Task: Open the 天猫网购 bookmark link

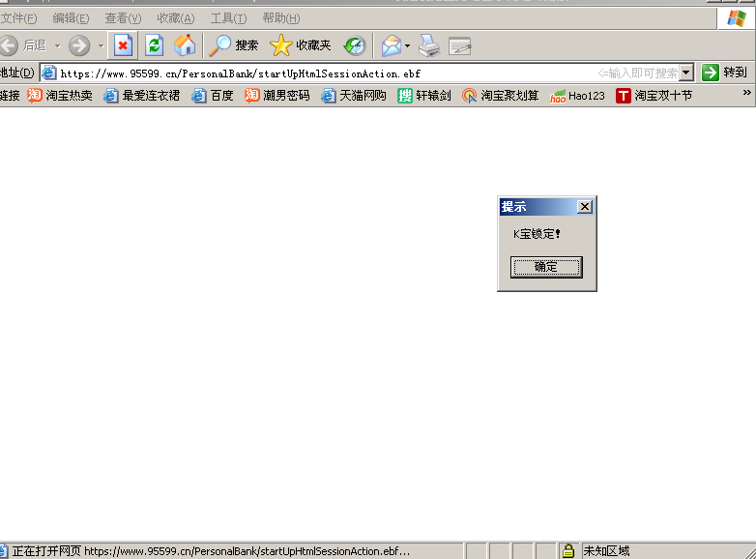Action: pyautogui.click(x=354, y=96)
